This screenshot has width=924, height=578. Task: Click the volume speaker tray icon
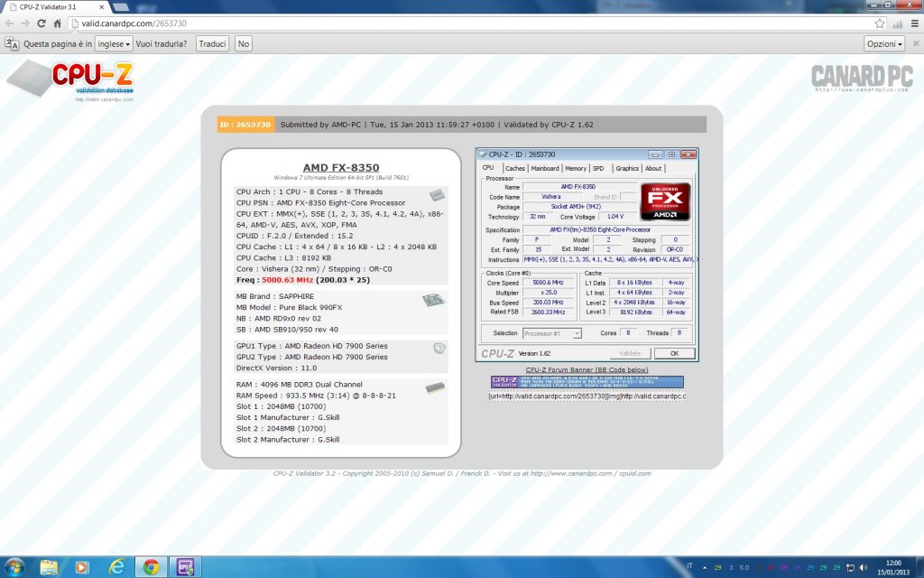click(864, 567)
